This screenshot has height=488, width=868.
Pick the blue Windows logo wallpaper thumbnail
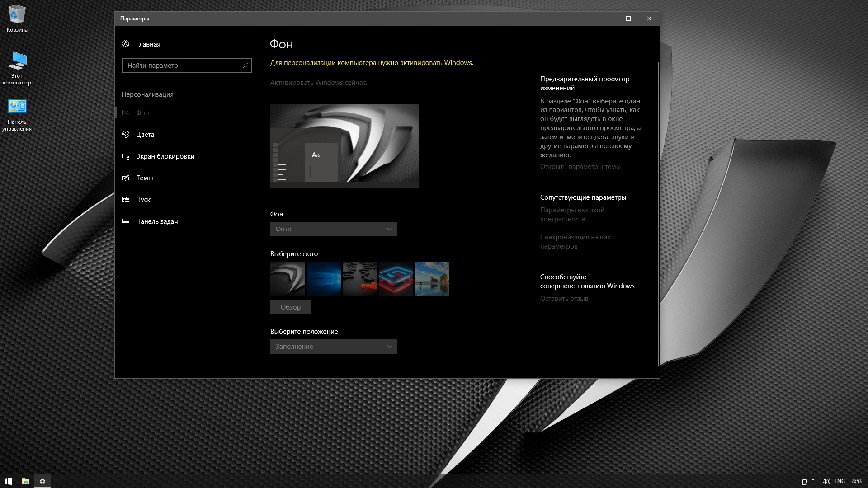pos(324,279)
